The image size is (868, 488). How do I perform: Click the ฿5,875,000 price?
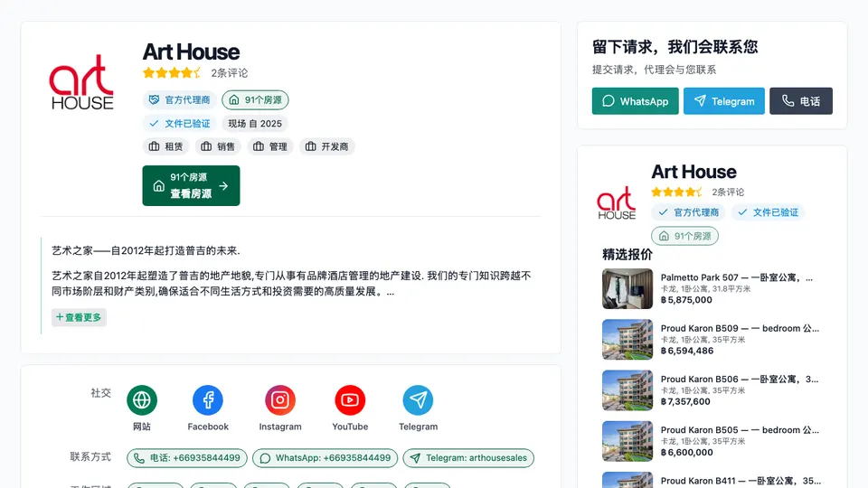(x=686, y=300)
